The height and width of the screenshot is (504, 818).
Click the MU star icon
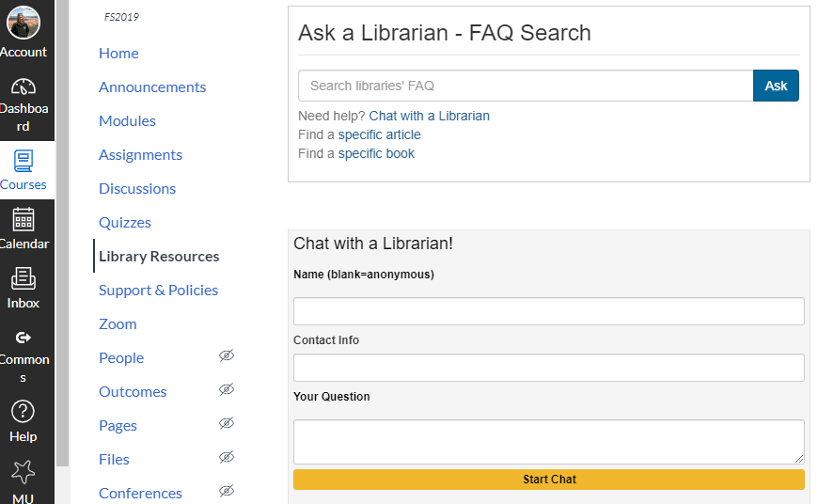pos(24,471)
